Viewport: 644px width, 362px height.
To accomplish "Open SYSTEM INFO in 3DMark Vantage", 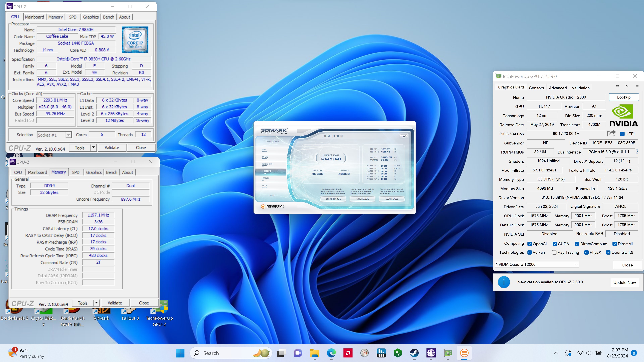I will (x=267, y=164).
